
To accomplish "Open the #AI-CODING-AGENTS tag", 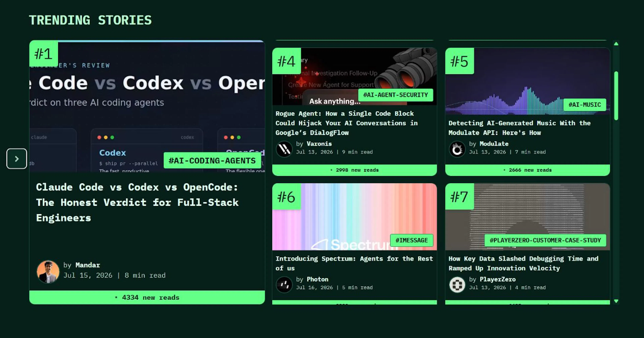I will tap(212, 161).
